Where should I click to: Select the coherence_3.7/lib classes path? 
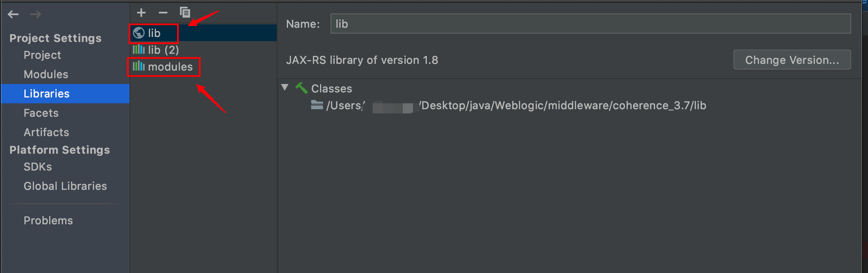coord(563,105)
